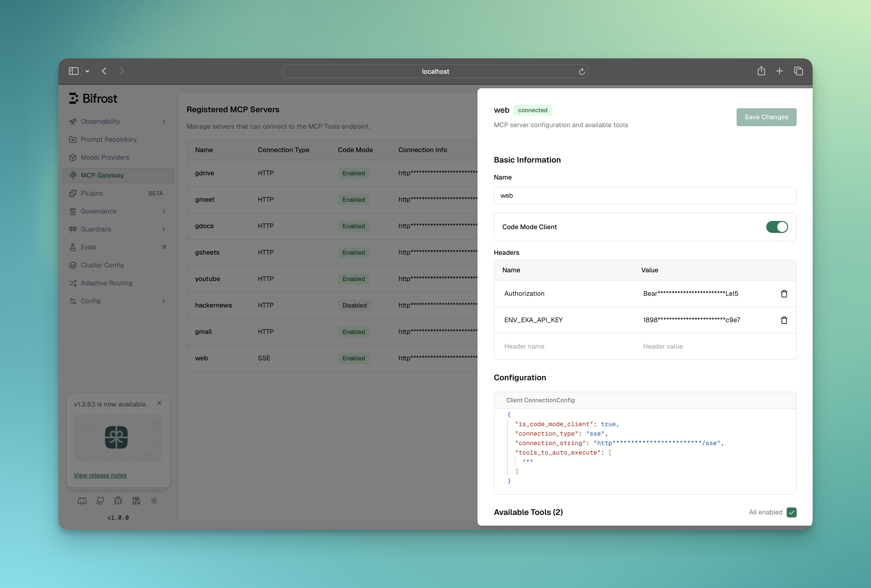Select Model Providers in the sidebar
This screenshot has width=871, height=588.
coord(105,157)
